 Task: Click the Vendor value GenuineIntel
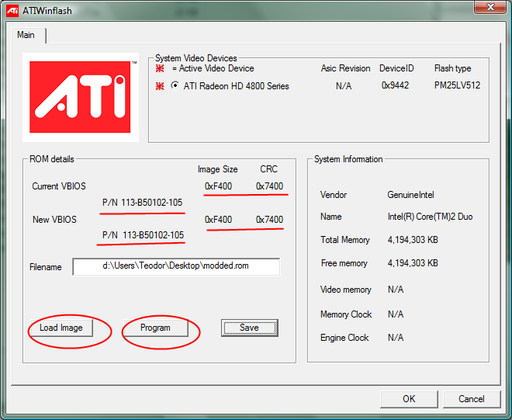(411, 195)
